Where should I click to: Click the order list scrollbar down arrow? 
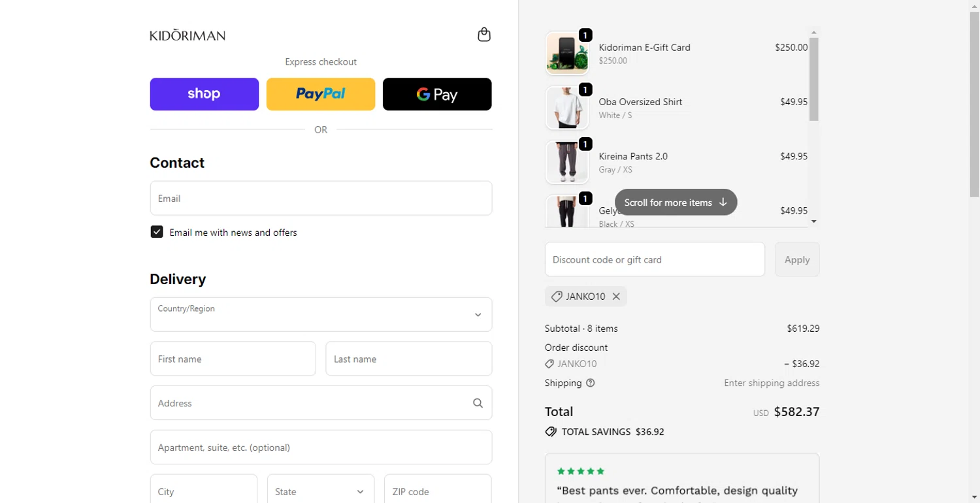(814, 221)
